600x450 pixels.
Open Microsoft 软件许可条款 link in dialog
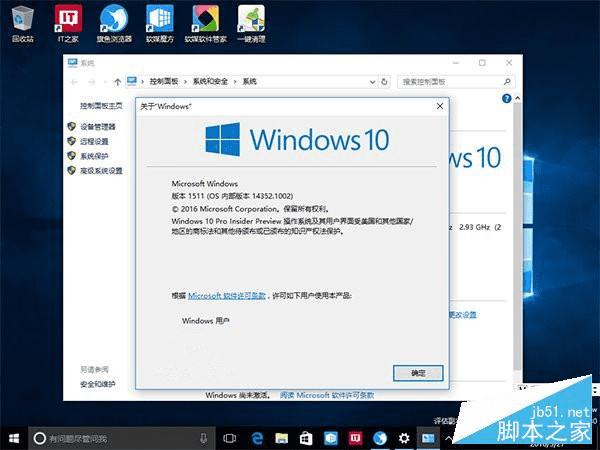(x=227, y=295)
